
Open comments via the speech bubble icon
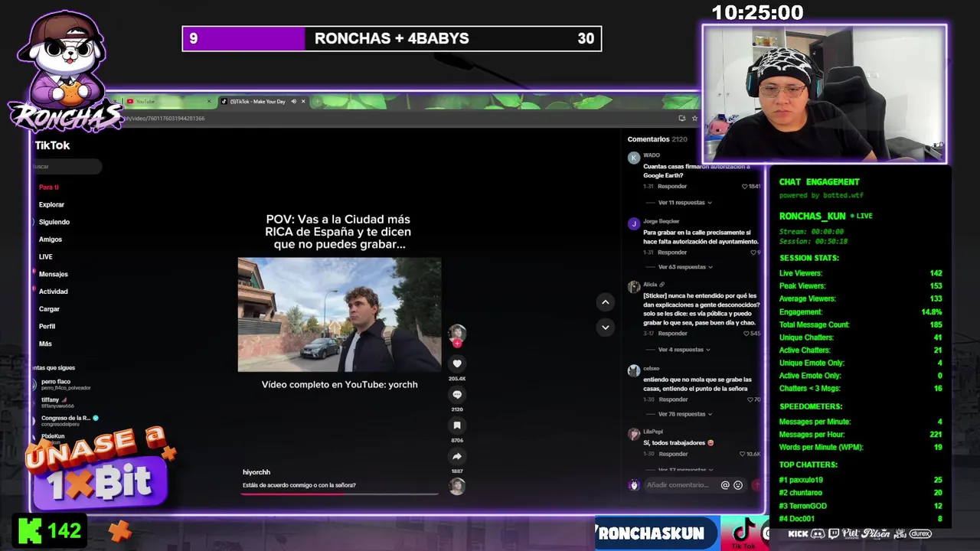click(457, 394)
